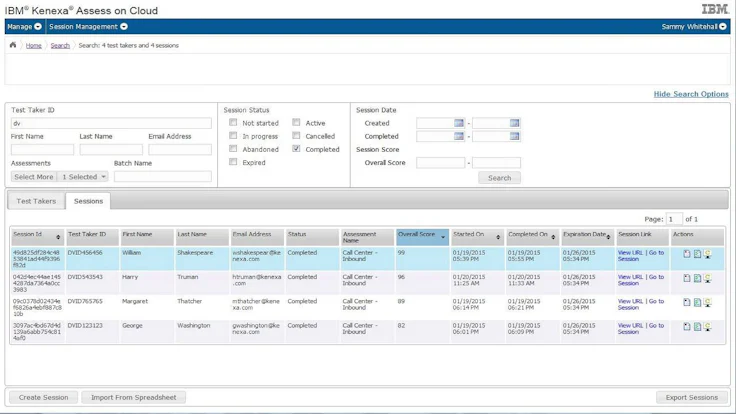Expand the 1 Selected assessments dropdown
736x414 pixels.
(x=83, y=177)
